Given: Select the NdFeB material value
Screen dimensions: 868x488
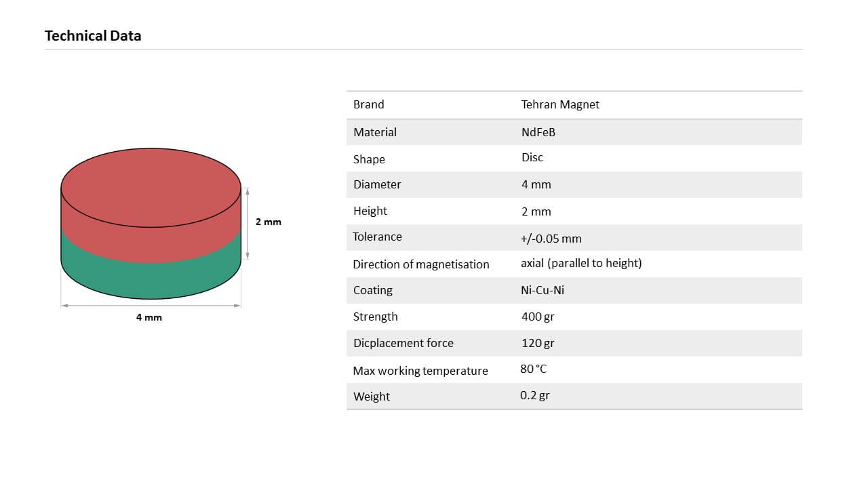Looking at the screenshot, I should pyautogui.click(x=538, y=132).
